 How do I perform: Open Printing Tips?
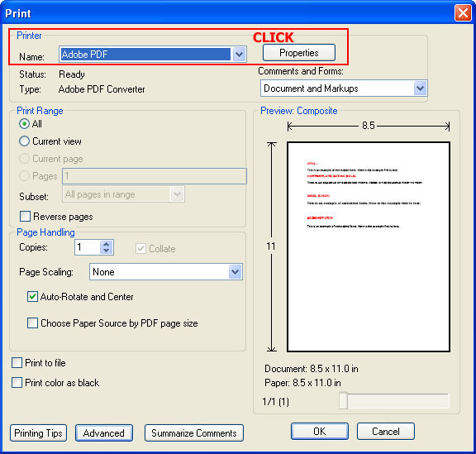(38, 433)
